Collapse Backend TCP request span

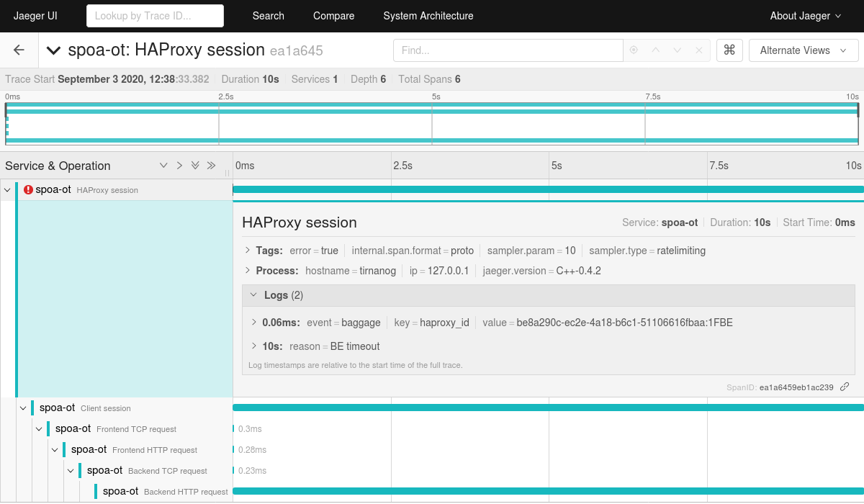click(x=71, y=471)
